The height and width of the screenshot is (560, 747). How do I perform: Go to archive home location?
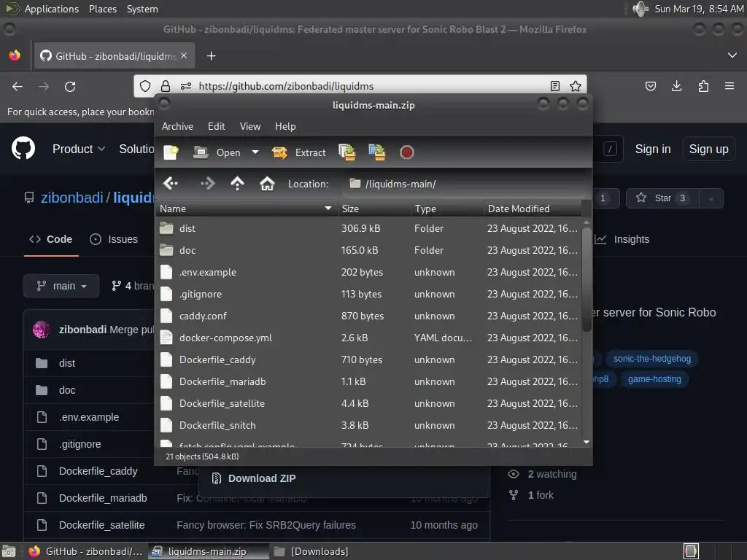267,183
